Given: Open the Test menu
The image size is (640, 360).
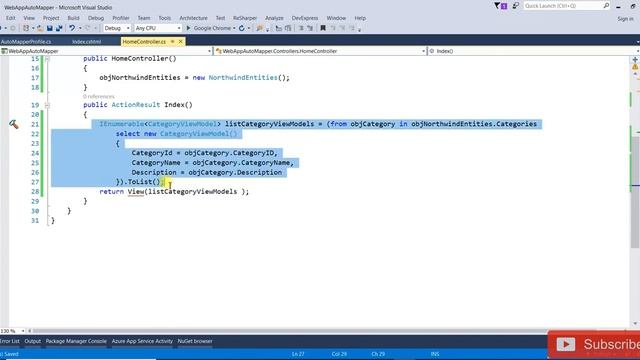Looking at the screenshot, I should (x=220, y=18).
